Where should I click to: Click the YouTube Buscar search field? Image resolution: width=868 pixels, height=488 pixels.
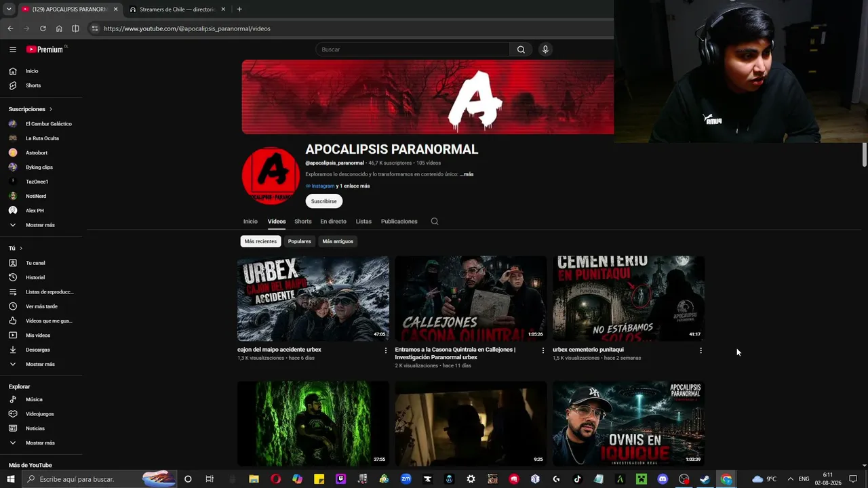coord(412,49)
